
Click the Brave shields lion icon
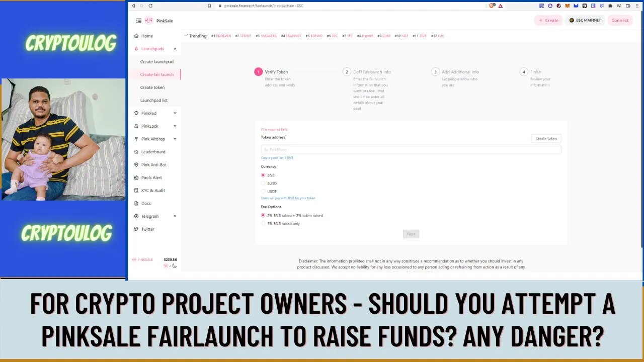tap(492, 6)
